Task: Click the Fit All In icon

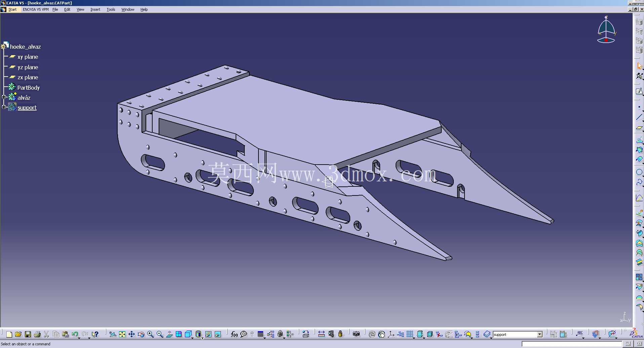Action: pyautogui.click(x=122, y=334)
